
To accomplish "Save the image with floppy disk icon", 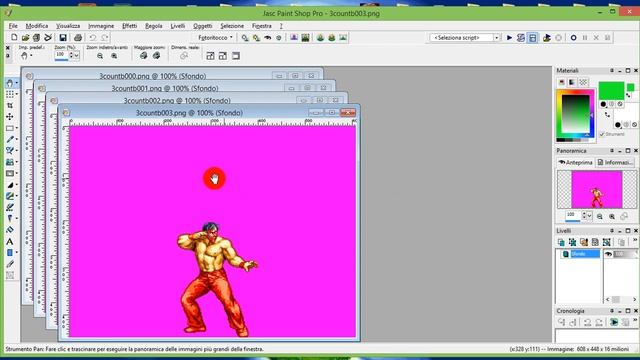I will tap(62, 38).
